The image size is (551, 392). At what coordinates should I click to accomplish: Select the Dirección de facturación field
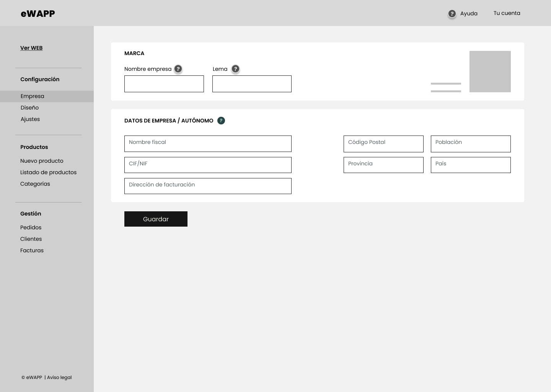point(208,186)
